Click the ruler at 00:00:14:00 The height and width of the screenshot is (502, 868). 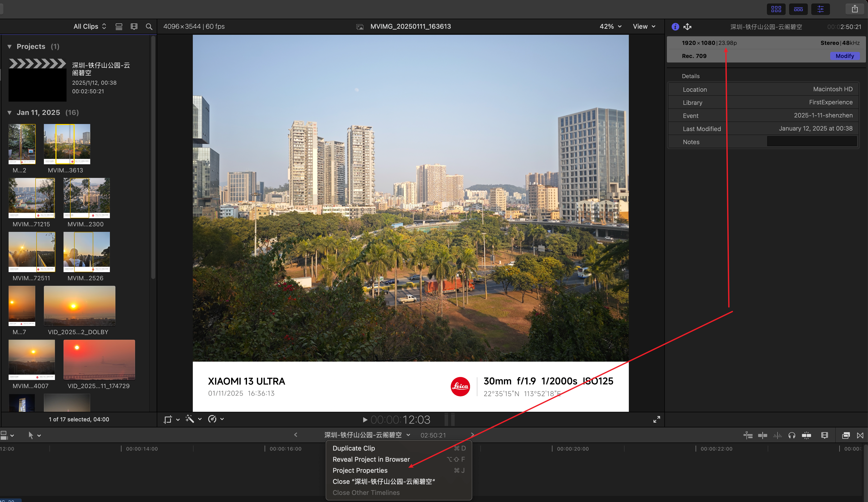click(142, 449)
